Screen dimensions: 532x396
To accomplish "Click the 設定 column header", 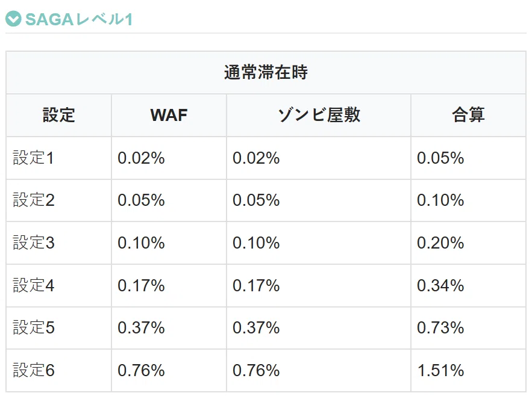I will click(x=58, y=116).
